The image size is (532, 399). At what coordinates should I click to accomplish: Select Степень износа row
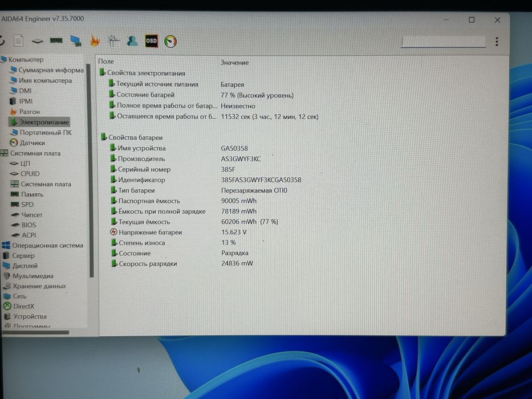tap(174, 243)
